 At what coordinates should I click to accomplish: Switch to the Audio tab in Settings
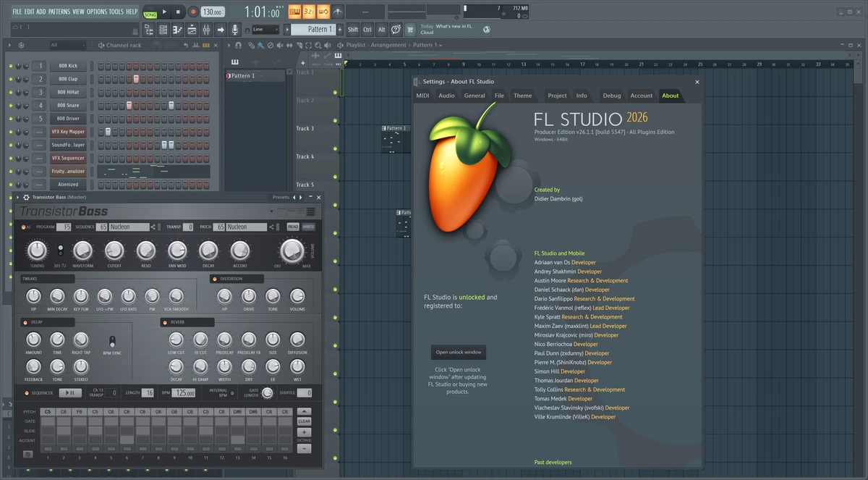446,96
